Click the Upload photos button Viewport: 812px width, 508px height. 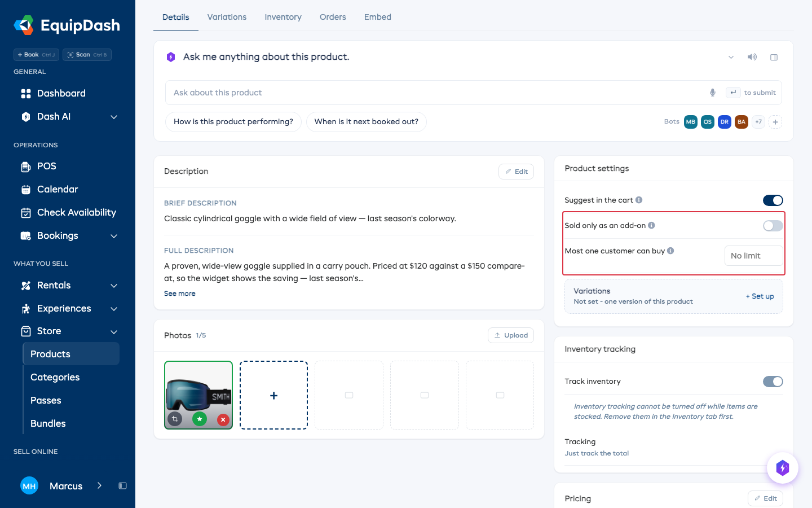tap(511, 335)
